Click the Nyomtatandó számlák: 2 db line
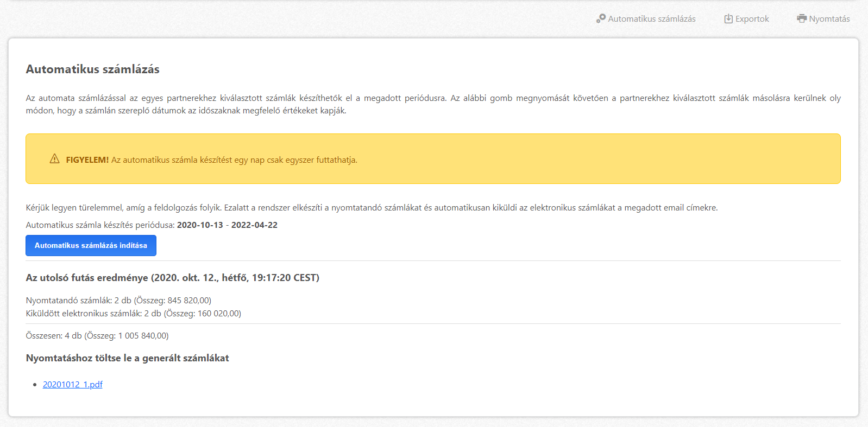Screen dimensions: 868x427 pos(118,301)
